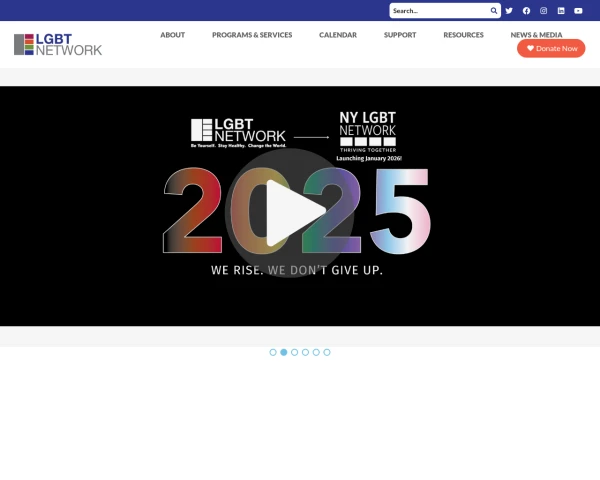Expand the Programs & Services menu
600x480 pixels.
252,35
